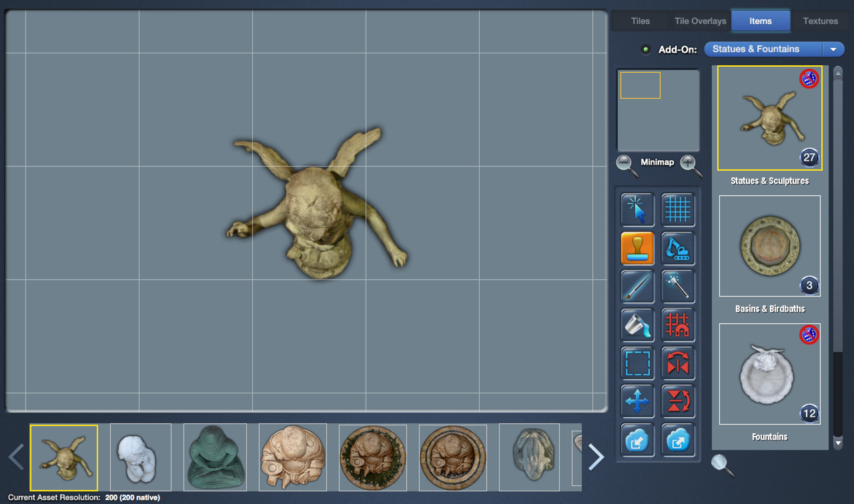Switch to the Tile Overlays tab
The width and height of the screenshot is (854, 504).
[x=700, y=21]
